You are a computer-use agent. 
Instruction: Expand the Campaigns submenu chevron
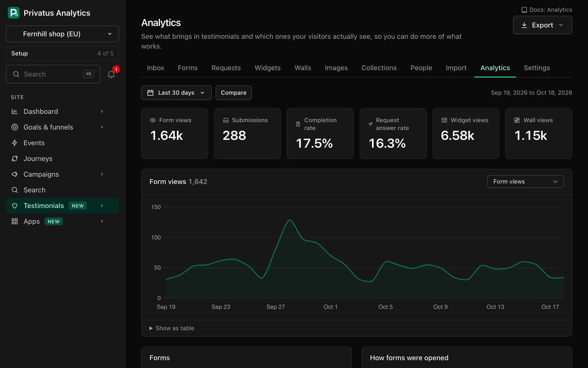click(x=102, y=174)
